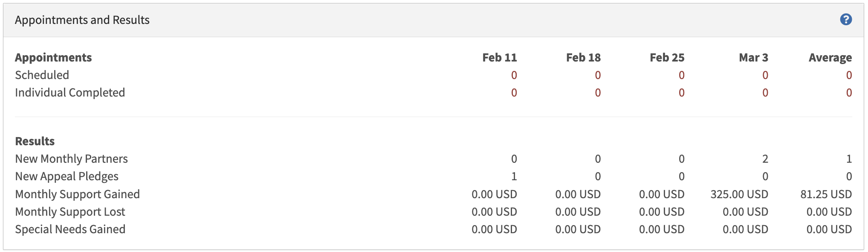
Task: Select the Feb 18 column header
Action: pyautogui.click(x=583, y=58)
